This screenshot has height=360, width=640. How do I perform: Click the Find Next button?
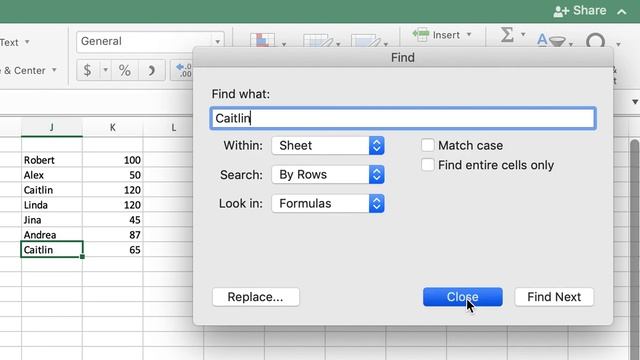click(554, 297)
